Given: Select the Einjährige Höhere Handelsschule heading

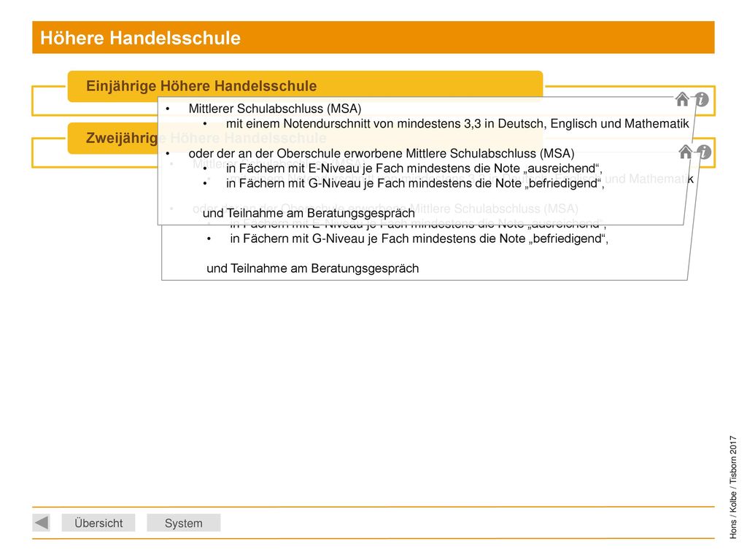Looking at the screenshot, I should [x=306, y=86].
